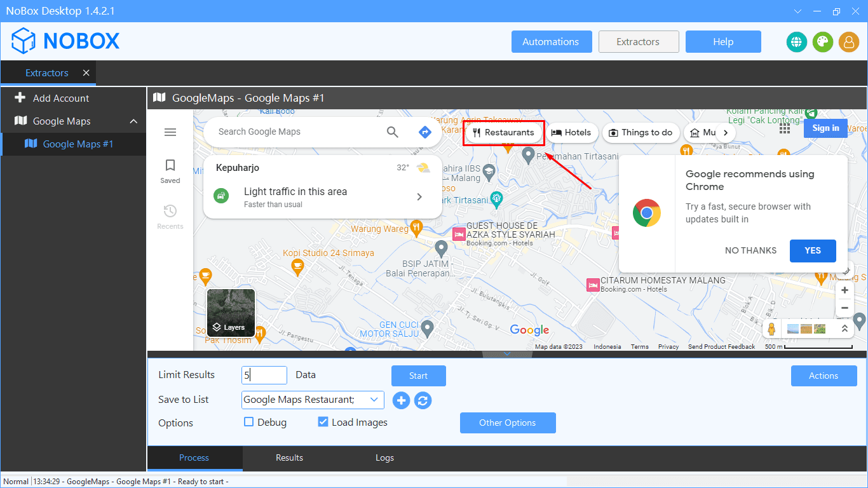Enable the Debug checkbox

point(249,422)
